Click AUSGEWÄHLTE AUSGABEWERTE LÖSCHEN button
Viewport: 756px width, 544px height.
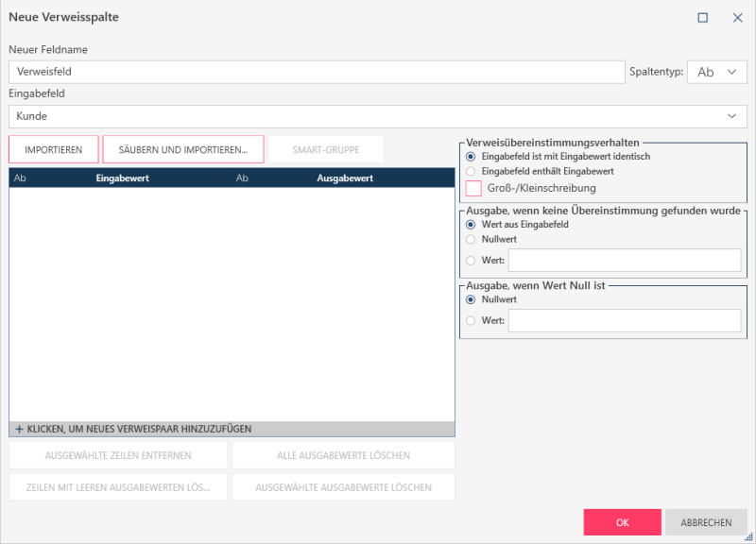(343, 487)
